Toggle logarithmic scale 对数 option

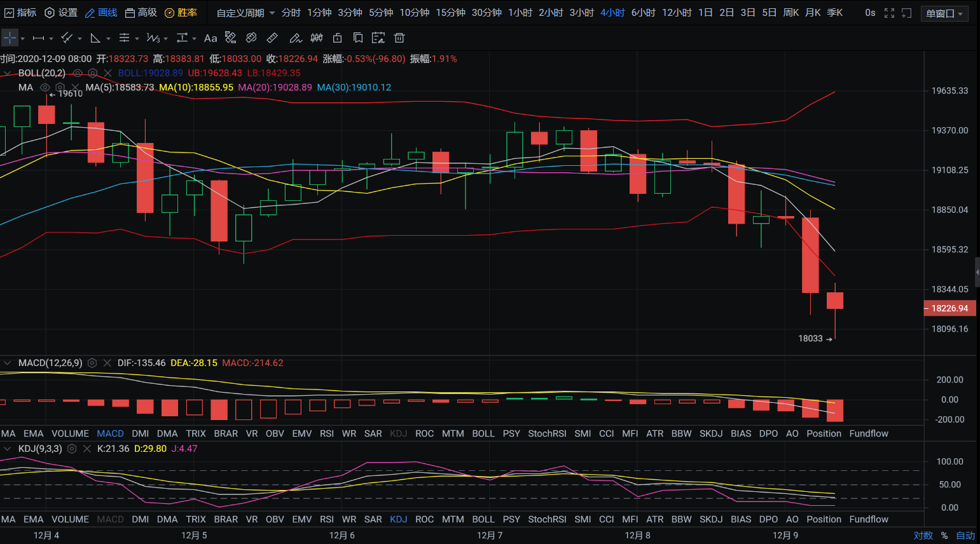(x=923, y=536)
